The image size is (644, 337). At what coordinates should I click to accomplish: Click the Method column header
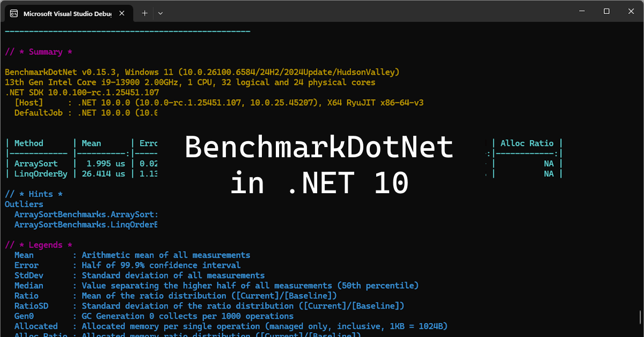click(29, 143)
